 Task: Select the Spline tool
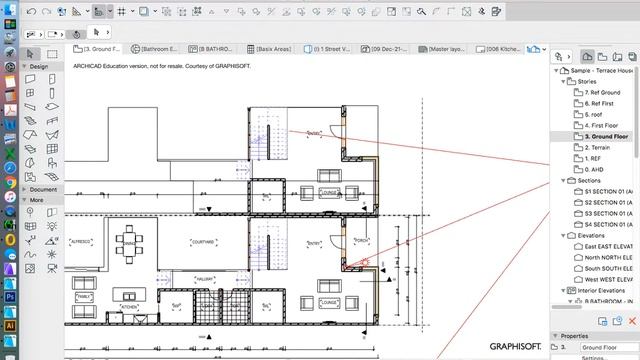pyautogui.click(x=30, y=255)
